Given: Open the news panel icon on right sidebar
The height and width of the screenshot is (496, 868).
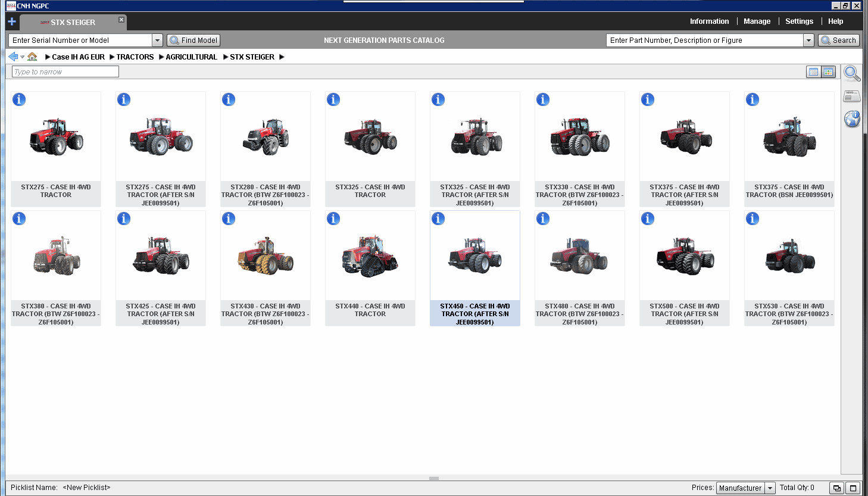Looking at the screenshot, I should [x=851, y=95].
